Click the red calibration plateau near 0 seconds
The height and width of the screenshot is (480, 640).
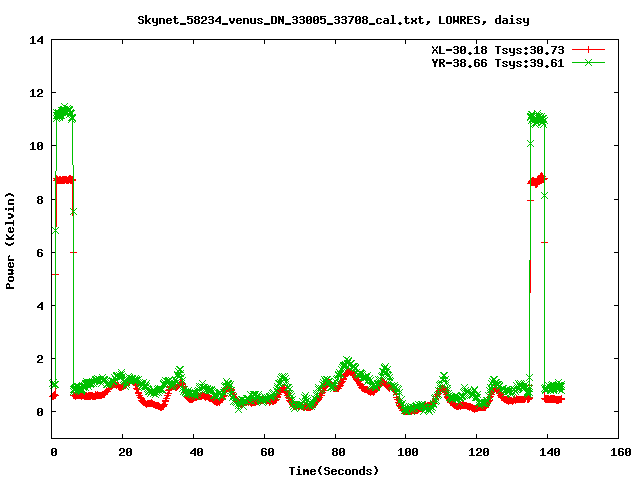coord(64,180)
